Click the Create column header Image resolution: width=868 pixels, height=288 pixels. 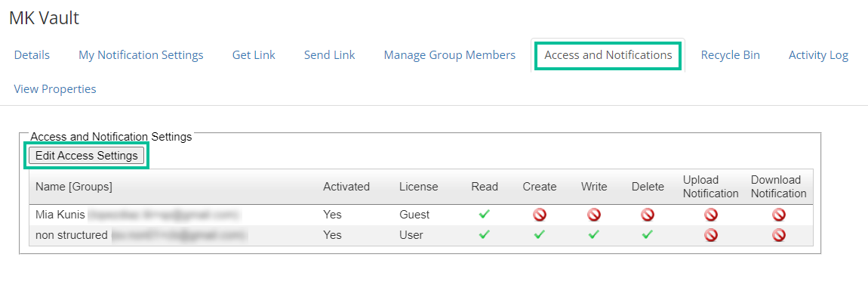tap(540, 187)
